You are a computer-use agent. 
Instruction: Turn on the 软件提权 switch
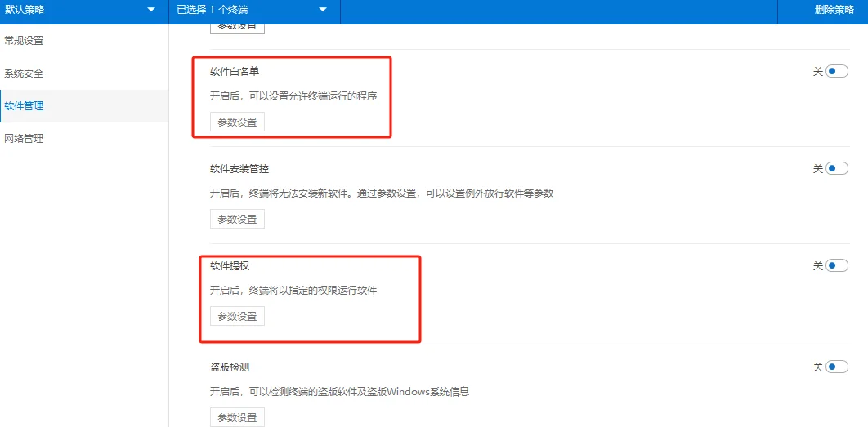[x=836, y=266]
